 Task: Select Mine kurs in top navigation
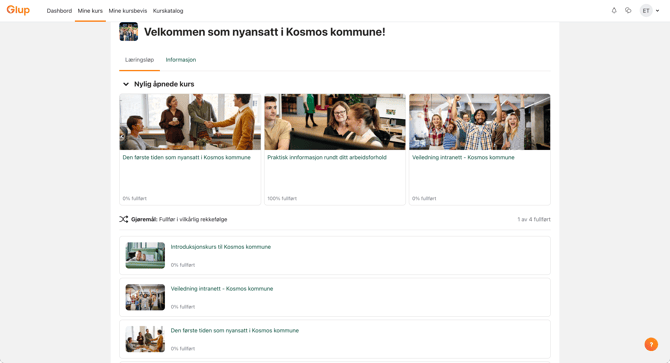coord(90,11)
